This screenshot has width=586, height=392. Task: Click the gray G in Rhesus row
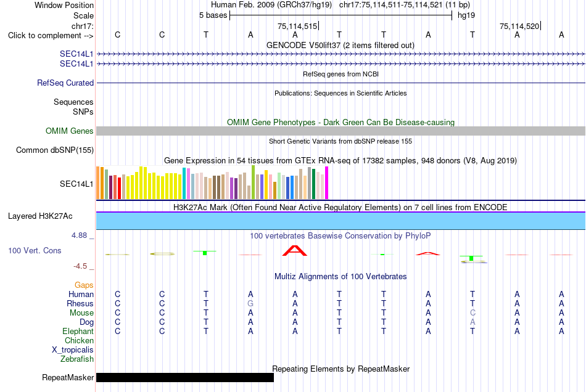[250, 303]
